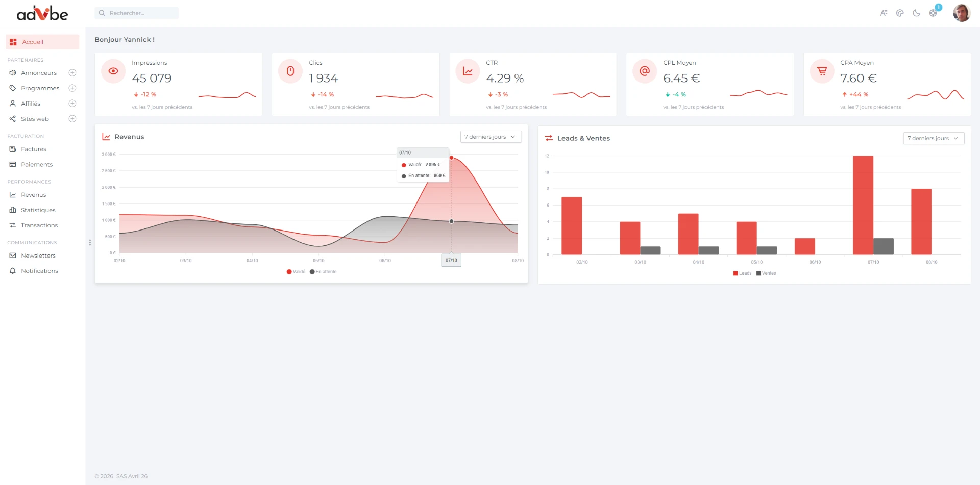Click the Leads & Ventes arrows icon
Viewport: 980px width, 485px height.
click(549, 138)
